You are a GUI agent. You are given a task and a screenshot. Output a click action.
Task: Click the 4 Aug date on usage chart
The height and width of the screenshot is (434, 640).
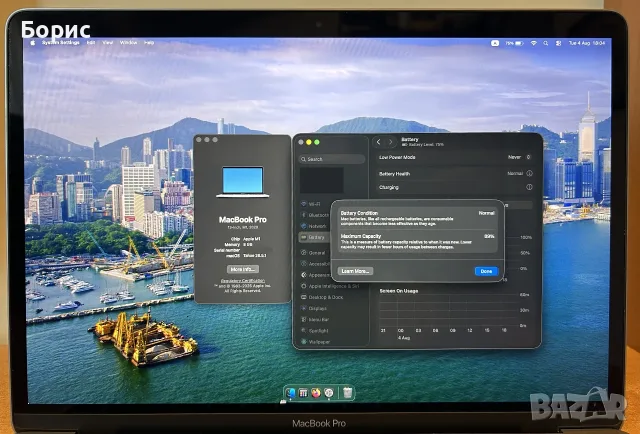(x=404, y=338)
